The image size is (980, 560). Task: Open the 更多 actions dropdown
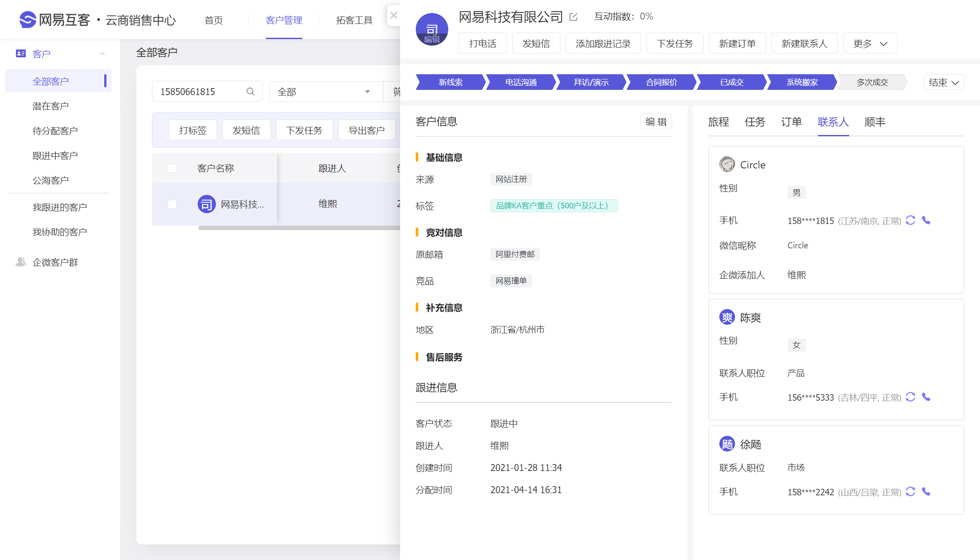pyautogui.click(x=870, y=43)
